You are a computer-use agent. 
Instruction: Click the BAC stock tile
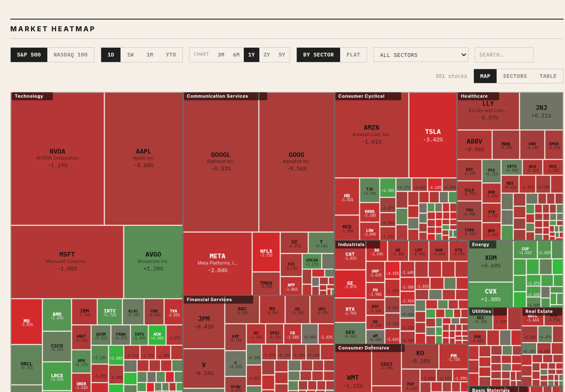242,310
